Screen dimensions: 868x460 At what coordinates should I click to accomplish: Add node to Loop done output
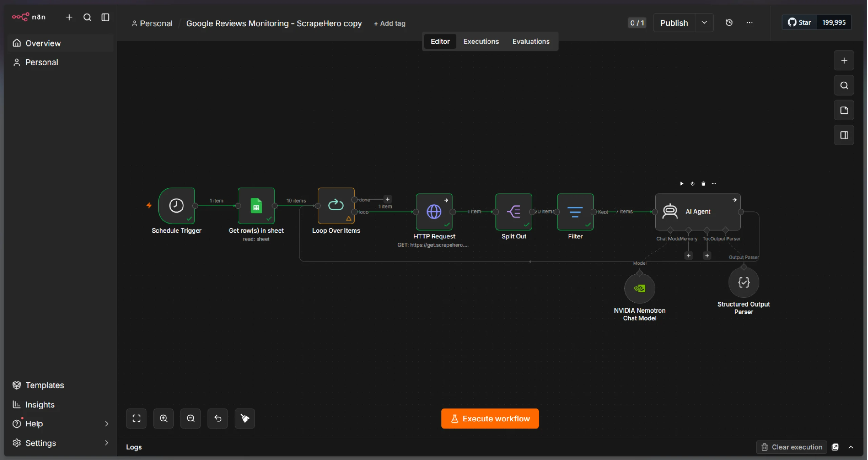coord(388,200)
